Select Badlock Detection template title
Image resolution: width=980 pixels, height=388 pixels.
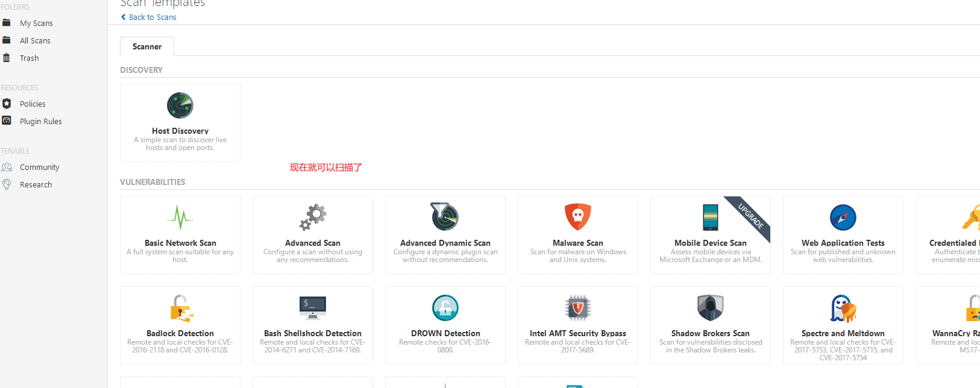[x=180, y=333]
